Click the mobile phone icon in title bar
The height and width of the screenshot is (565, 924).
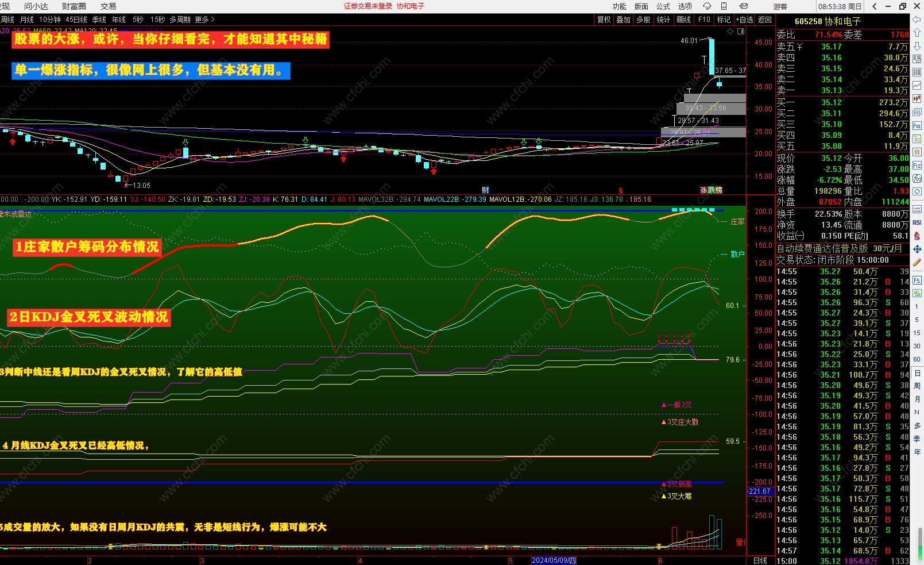(x=724, y=6)
